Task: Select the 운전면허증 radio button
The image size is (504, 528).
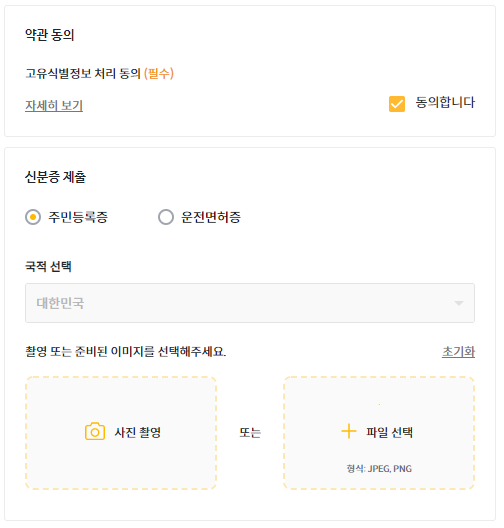Action: [x=166, y=217]
